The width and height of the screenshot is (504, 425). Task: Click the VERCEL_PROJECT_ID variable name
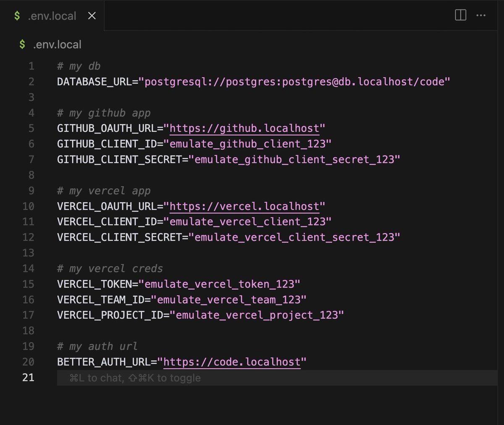(x=110, y=315)
